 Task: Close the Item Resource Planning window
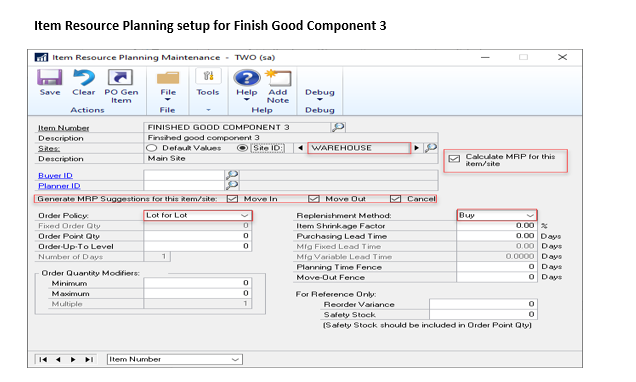pyautogui.click(x=562, y=57)
